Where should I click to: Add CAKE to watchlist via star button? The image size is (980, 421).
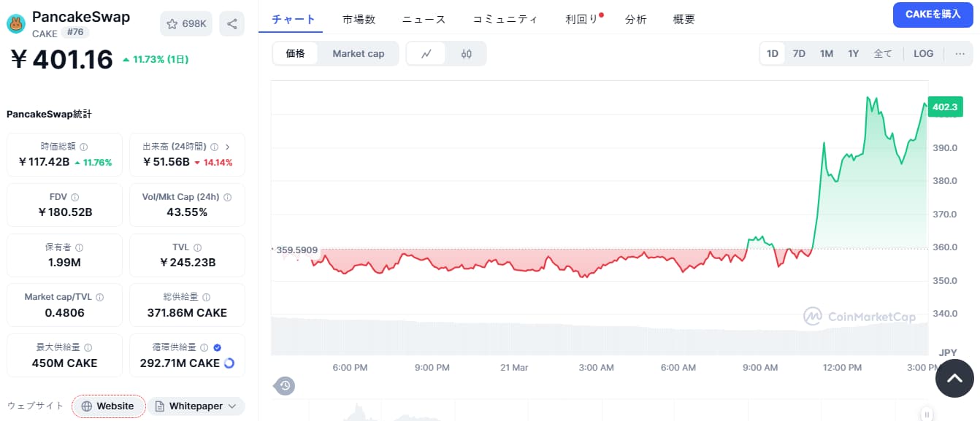(186, 24)
